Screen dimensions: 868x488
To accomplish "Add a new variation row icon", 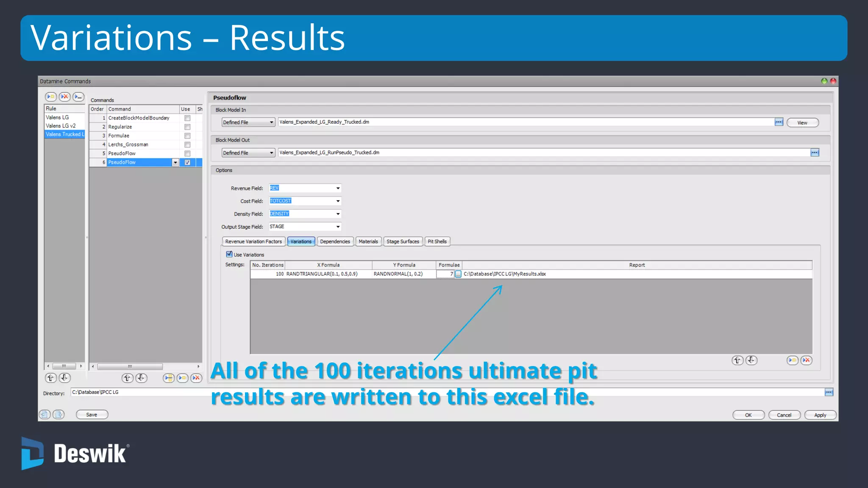I will pos(792,360).
